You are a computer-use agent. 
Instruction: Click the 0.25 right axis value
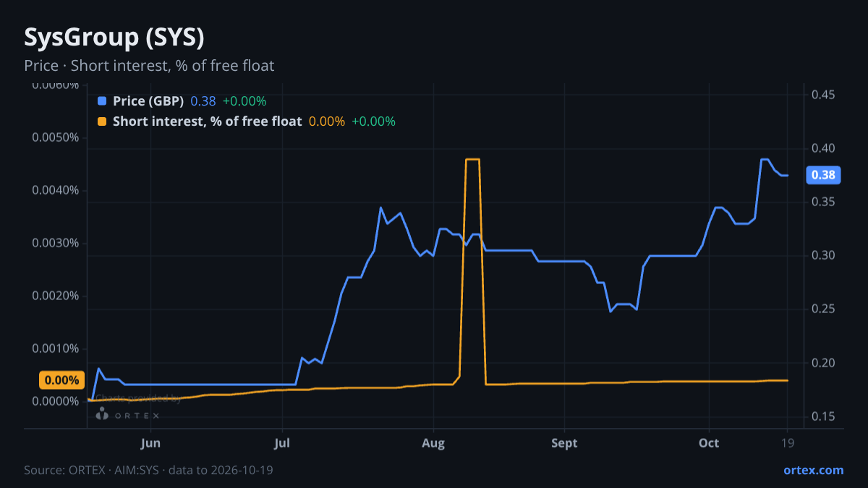click(x=823, y=309)
